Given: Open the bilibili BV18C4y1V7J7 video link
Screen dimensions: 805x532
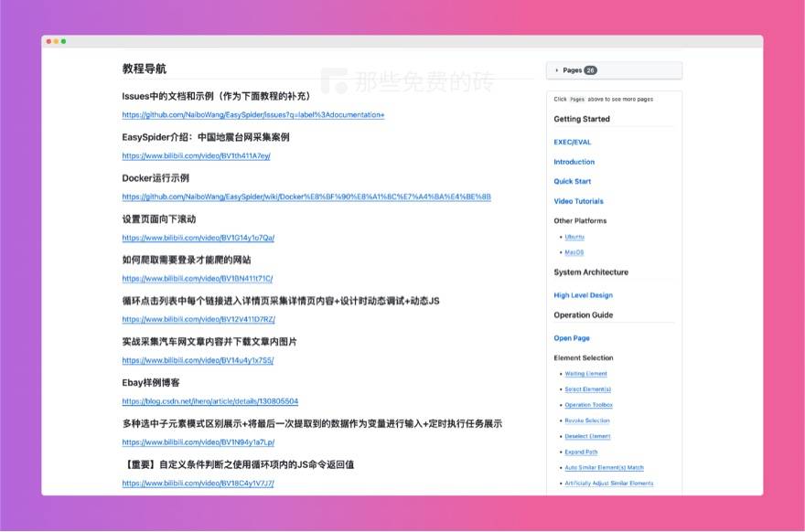Looking at the screenshot, I should (x=198, y=484).
